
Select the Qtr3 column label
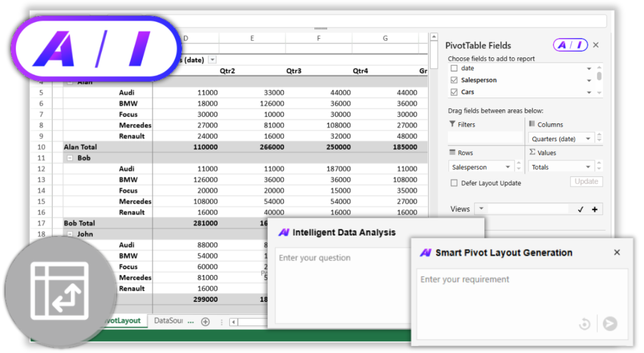[294, 71]
